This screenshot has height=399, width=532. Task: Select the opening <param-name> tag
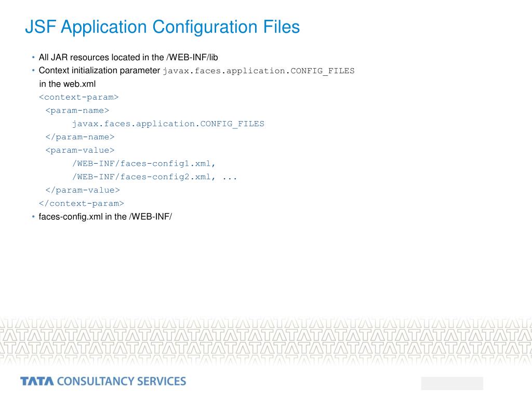[77, 111]
